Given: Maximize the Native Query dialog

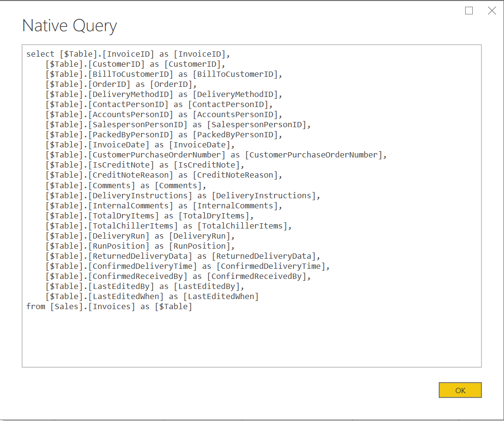Looking at the screenshot, I should [469, 11].
